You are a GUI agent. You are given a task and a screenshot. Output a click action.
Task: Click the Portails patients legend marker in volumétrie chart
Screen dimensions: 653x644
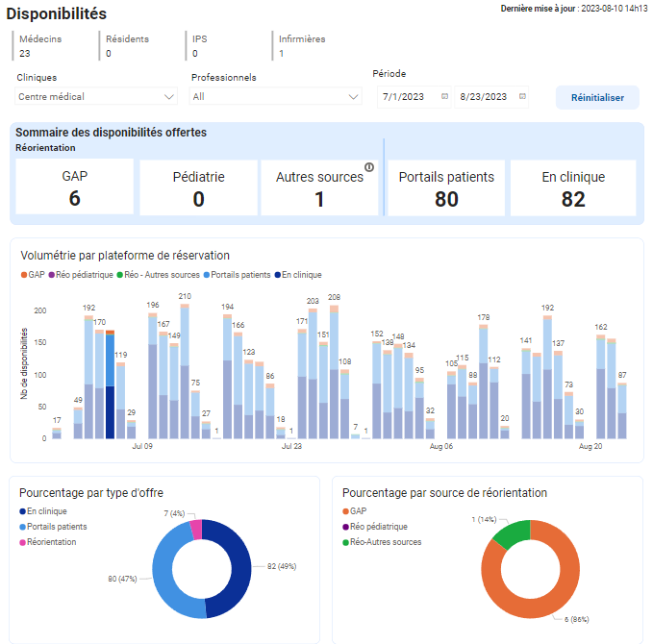tap(207, 275)
